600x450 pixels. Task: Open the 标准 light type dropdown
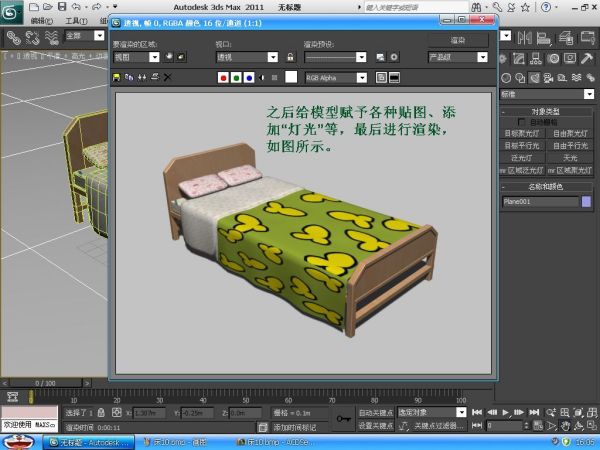click(x=547, y=94)
